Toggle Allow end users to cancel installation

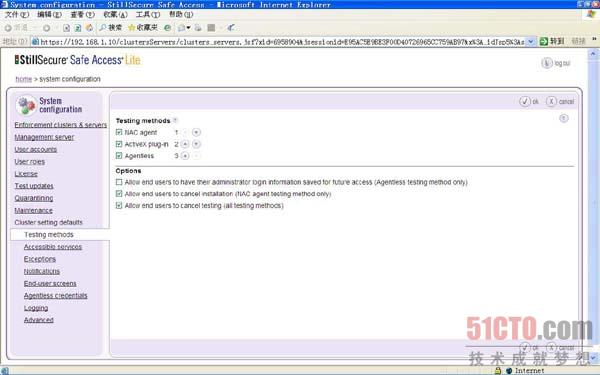click(119, 194)
